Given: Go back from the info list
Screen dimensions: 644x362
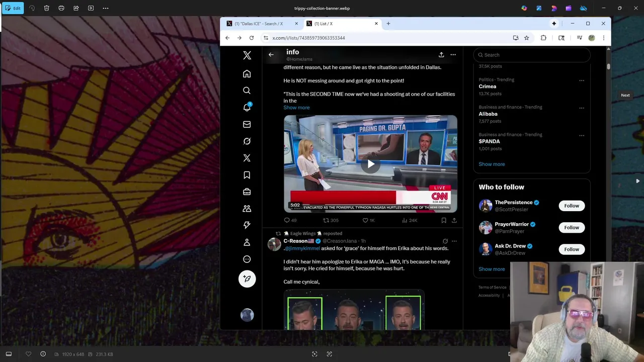Looking at the screenshot, I should click(271, 55).
